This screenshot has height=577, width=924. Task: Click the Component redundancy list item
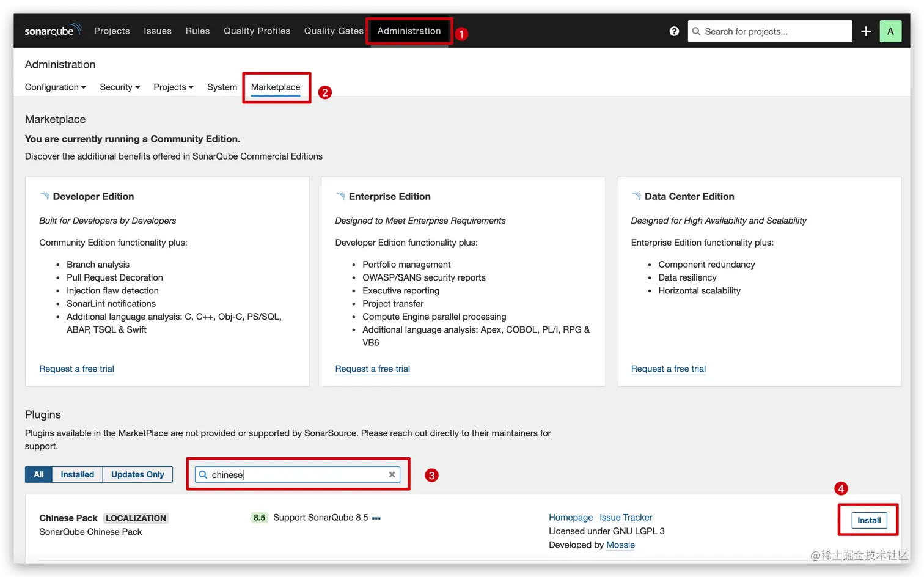coord(706,265)
